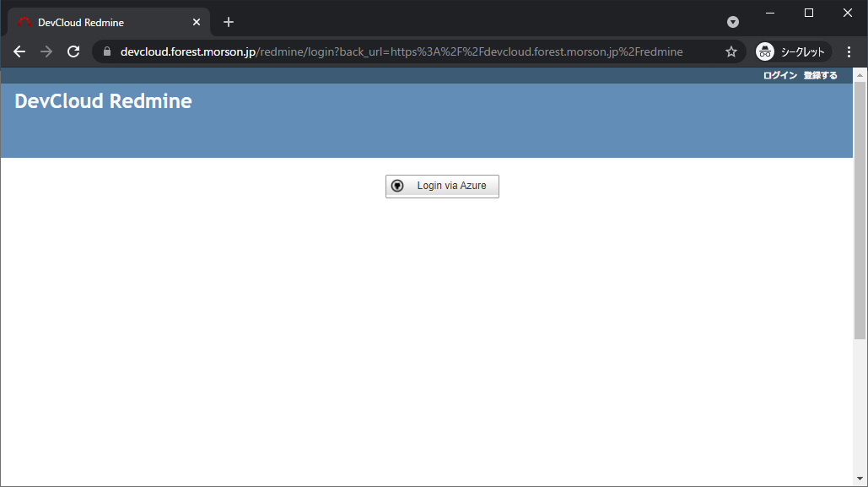The height and width of the screenshot is (487, 868).
Task: Minimize the Chrome window
Action: 770,13
